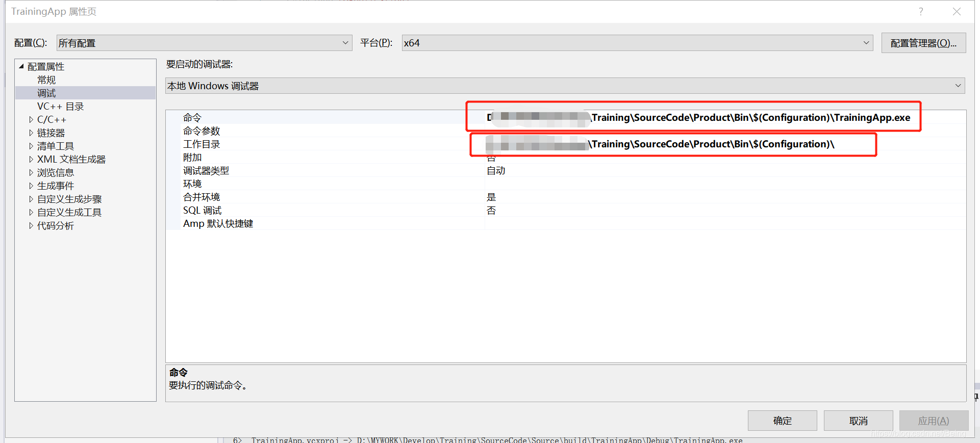Click the 合并环境 value 是
The width and height of the screenshot is (980, 443).
(x=491, y=197)
